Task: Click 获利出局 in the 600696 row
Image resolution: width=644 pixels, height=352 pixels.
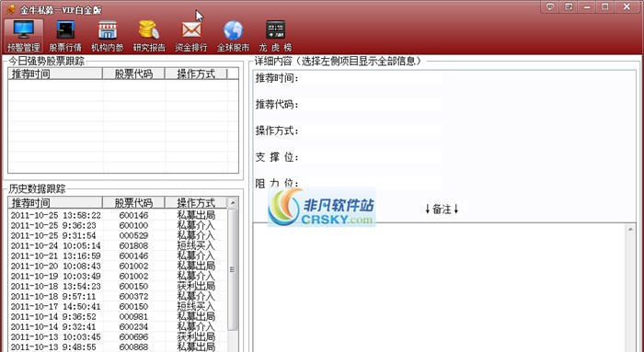Action: point(196,336)
